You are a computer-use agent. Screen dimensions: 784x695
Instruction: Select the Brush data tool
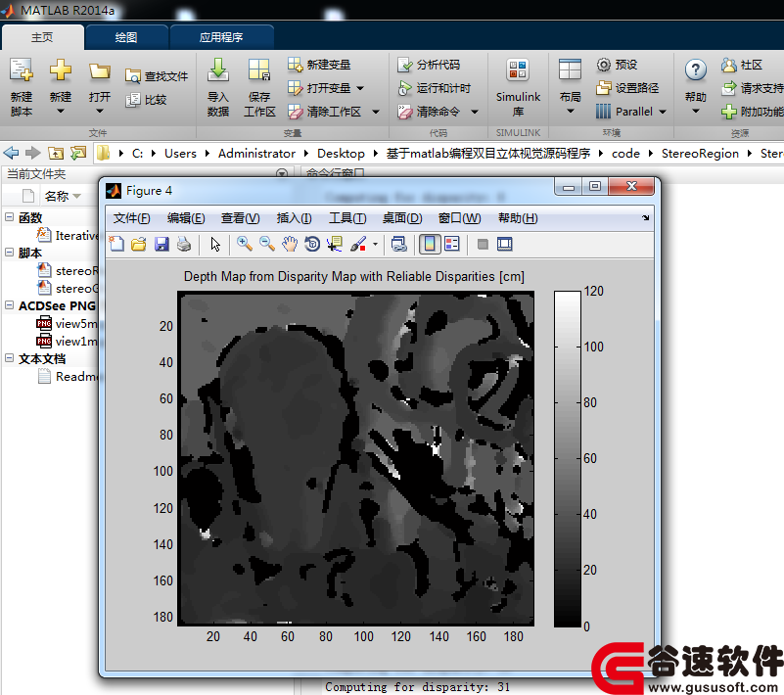pyautogui.click(x=358, y=244)
